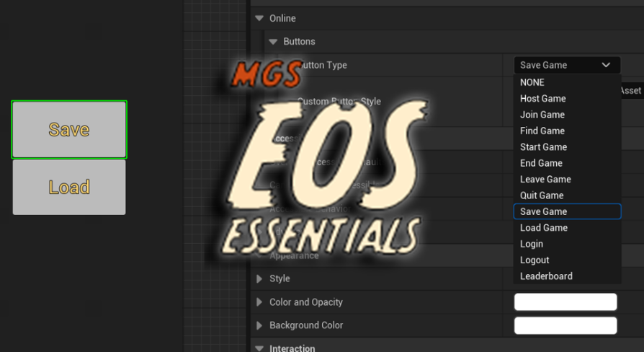This screenshot has width=644, height=352.
Task: Select the Load button widget
Action: coord(69,187)
